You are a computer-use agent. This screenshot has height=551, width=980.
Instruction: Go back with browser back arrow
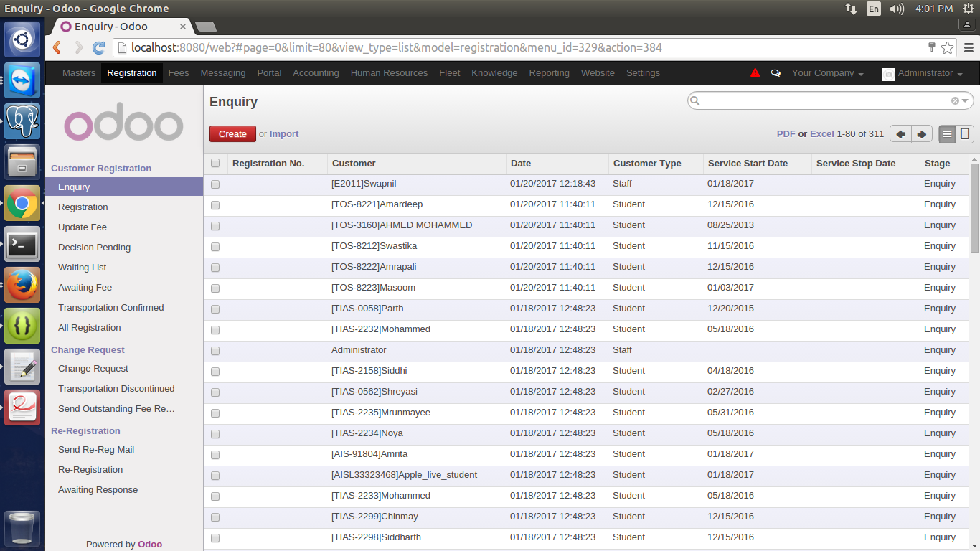click(x=57, y=48)
